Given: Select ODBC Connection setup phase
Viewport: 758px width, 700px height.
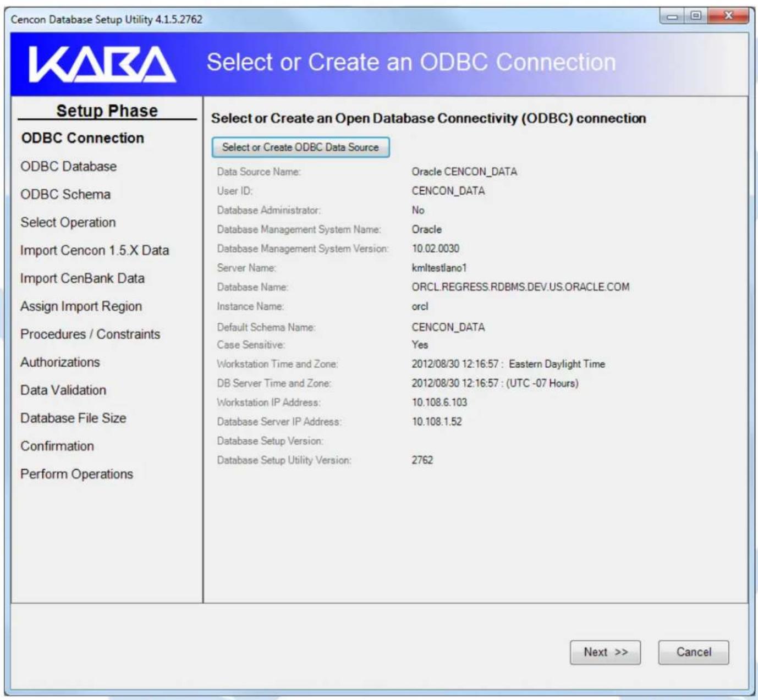Looking at the screenshot, I should pos(83,138).
